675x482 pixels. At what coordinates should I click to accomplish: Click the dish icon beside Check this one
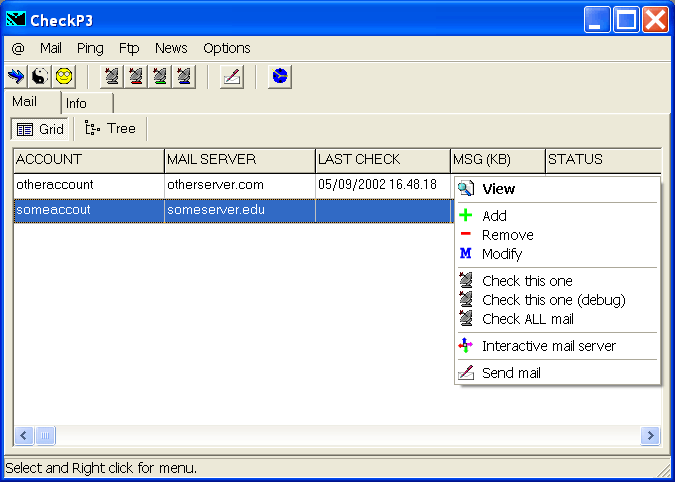click(466, 280)
